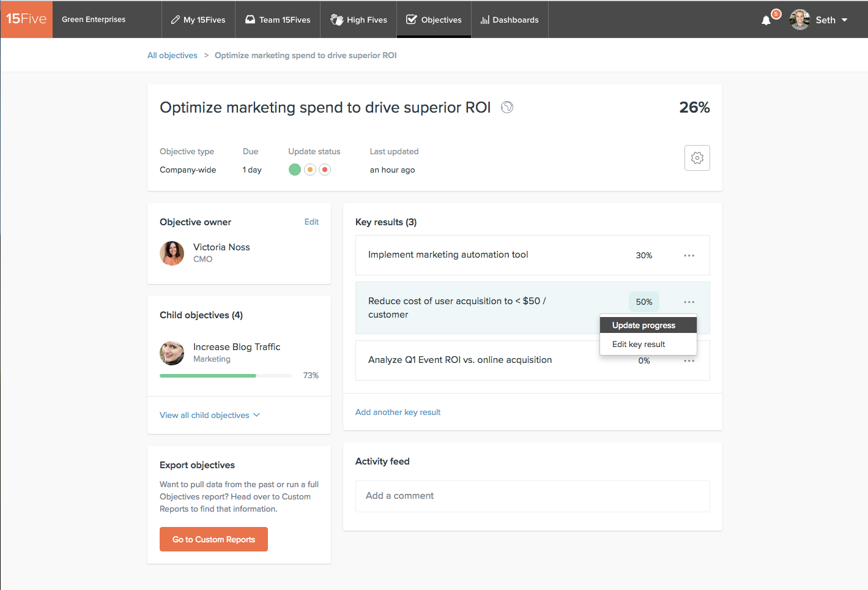Set update status to green

coord(295,170)
